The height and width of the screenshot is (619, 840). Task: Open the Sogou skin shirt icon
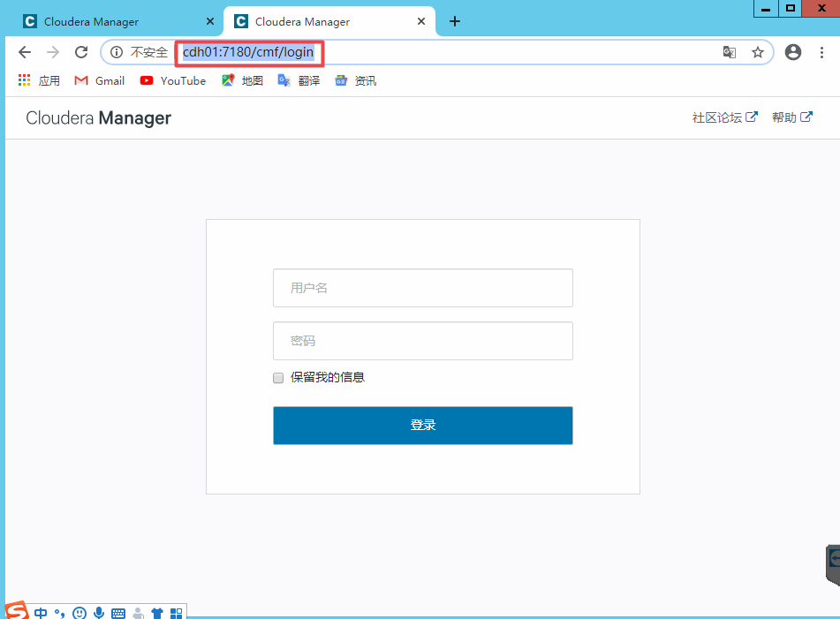click(x=157, y=613)
